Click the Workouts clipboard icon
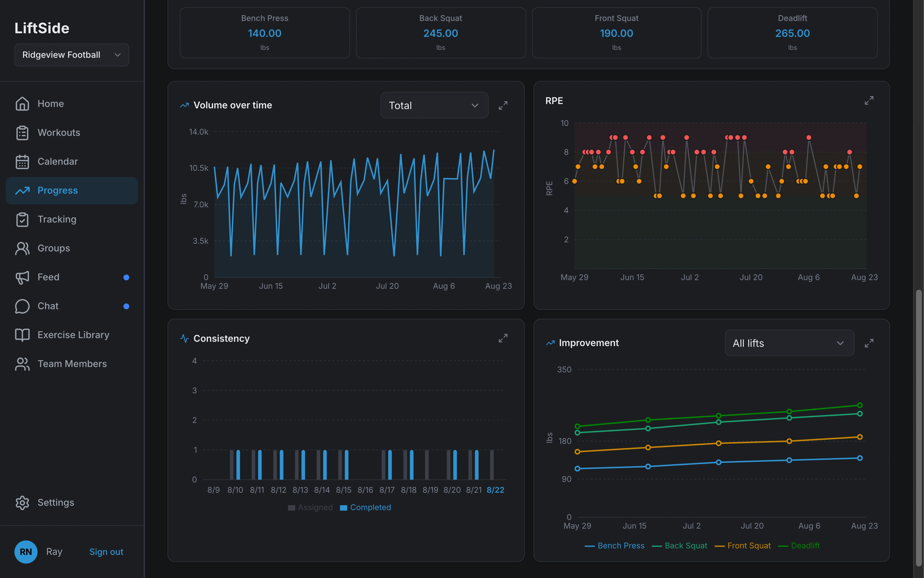 (22, 133)
